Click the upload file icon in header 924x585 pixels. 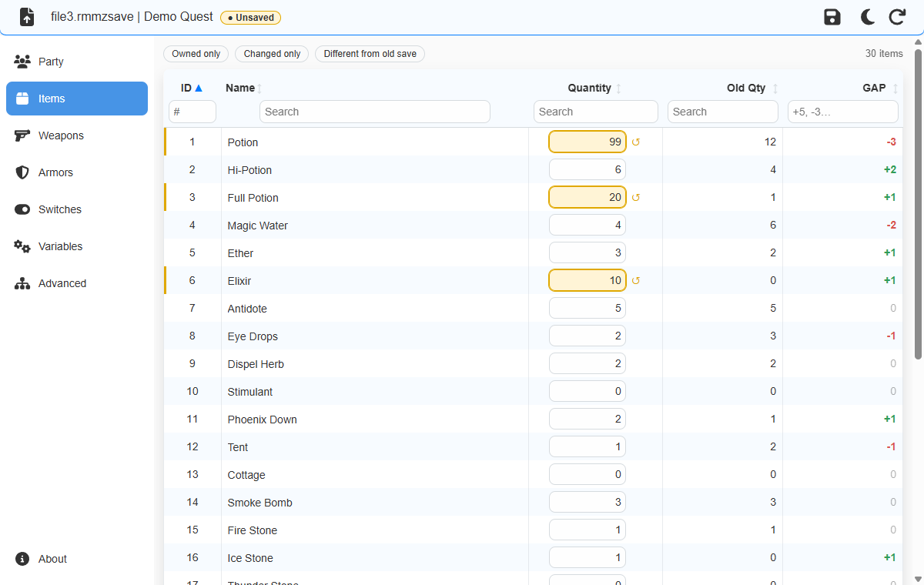[x=27, y=17]
